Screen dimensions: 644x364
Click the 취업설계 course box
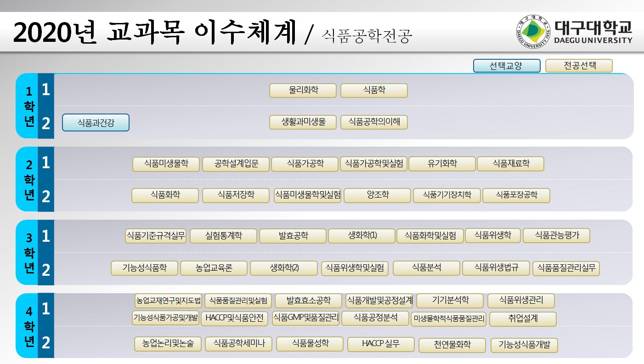(523, 318)
